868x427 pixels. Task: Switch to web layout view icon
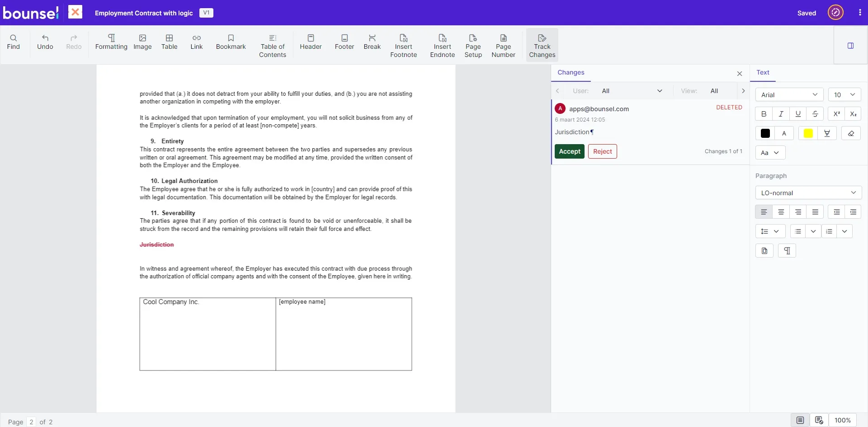[x=819, y=420]
